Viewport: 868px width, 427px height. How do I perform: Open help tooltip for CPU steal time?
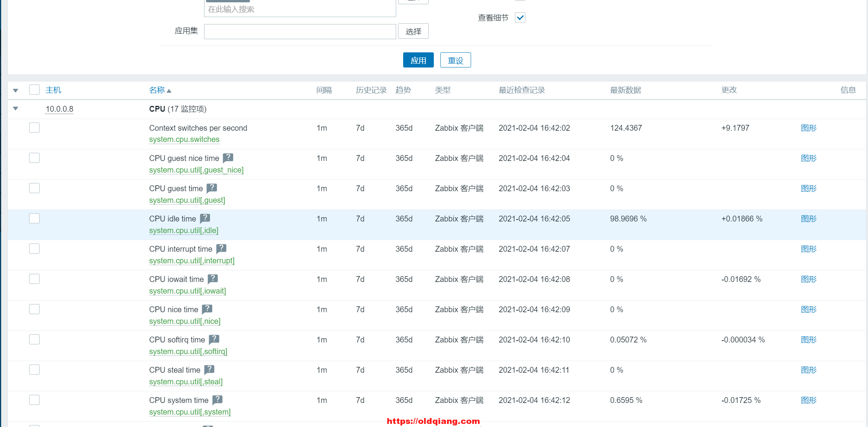pyautogui.click(x=209, y=369)
